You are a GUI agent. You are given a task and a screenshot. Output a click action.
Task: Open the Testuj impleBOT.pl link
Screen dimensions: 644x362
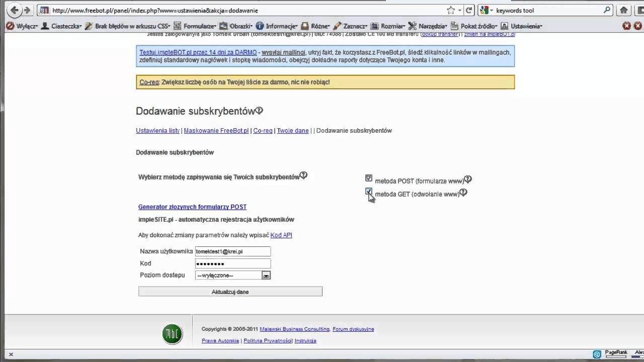(x=198, y=52)
